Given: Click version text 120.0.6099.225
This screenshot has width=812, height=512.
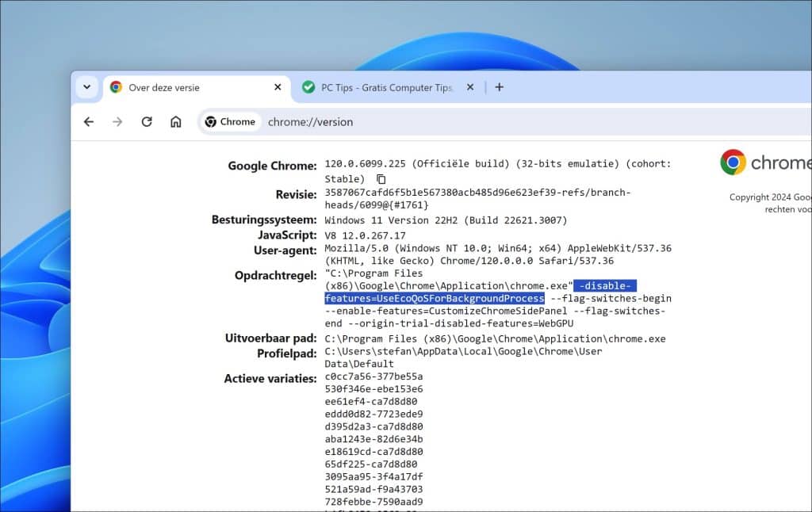Looking at the screenshot, I should tap(365, 163).
